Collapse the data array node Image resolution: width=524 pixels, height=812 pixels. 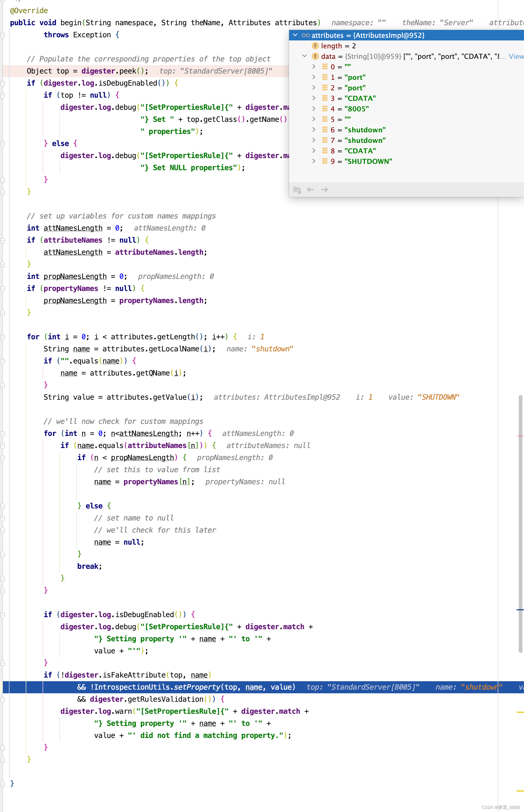click(x=305, y=56)
